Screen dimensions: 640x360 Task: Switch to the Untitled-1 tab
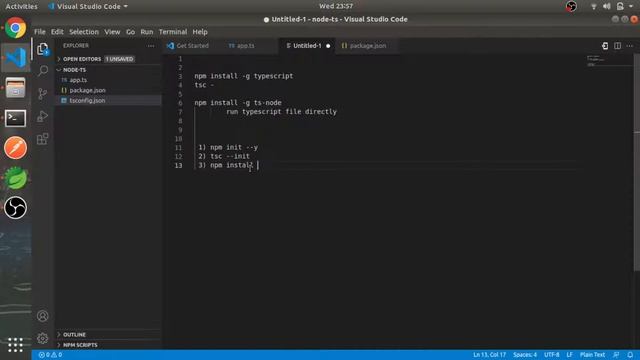307,46
